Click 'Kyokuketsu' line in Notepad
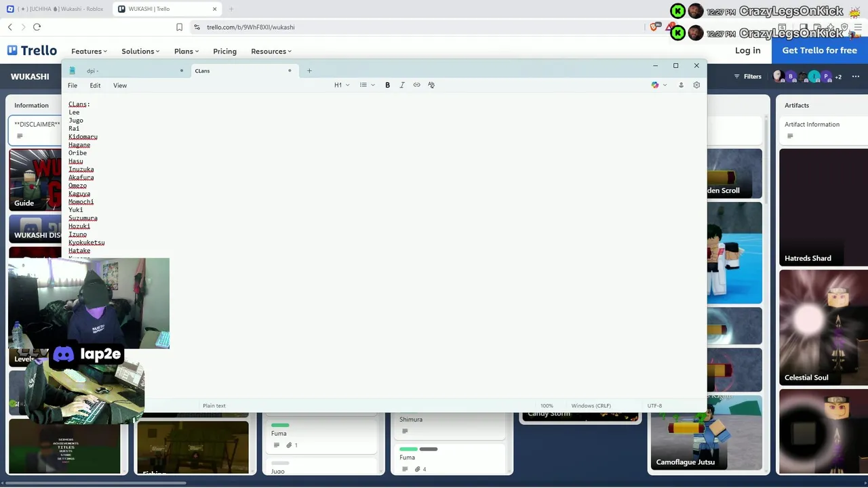 click(86, 243)
